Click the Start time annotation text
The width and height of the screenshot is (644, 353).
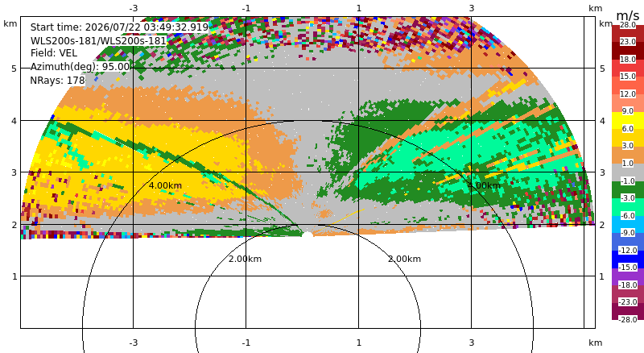(119, 27)
